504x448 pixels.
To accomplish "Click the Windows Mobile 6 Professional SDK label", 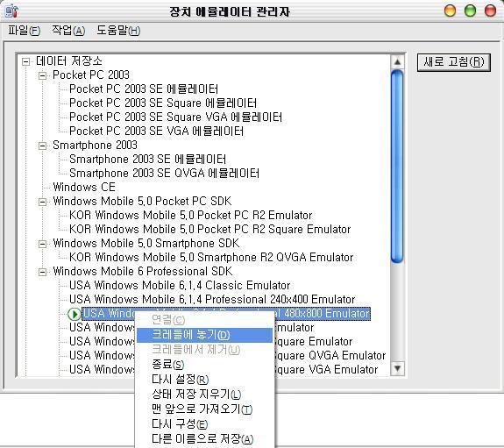I will (143, 272).
